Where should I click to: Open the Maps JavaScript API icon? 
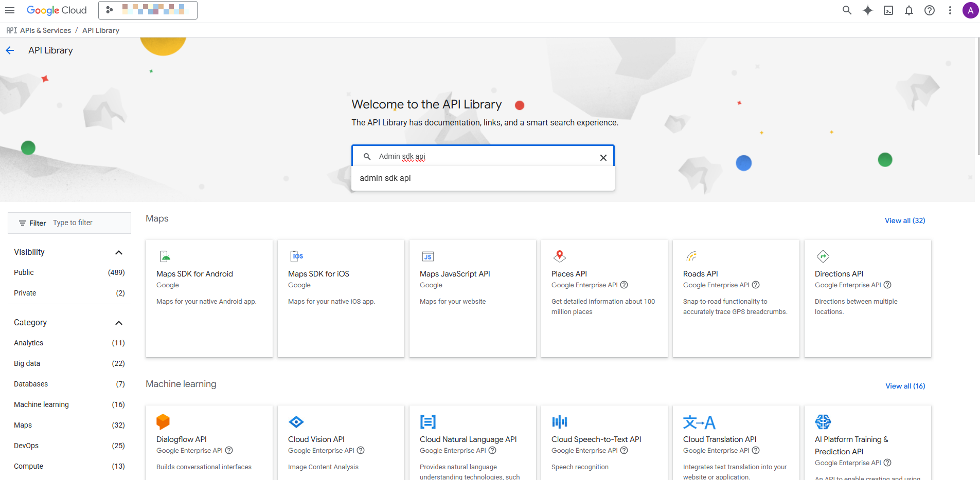tap(428, 256)
